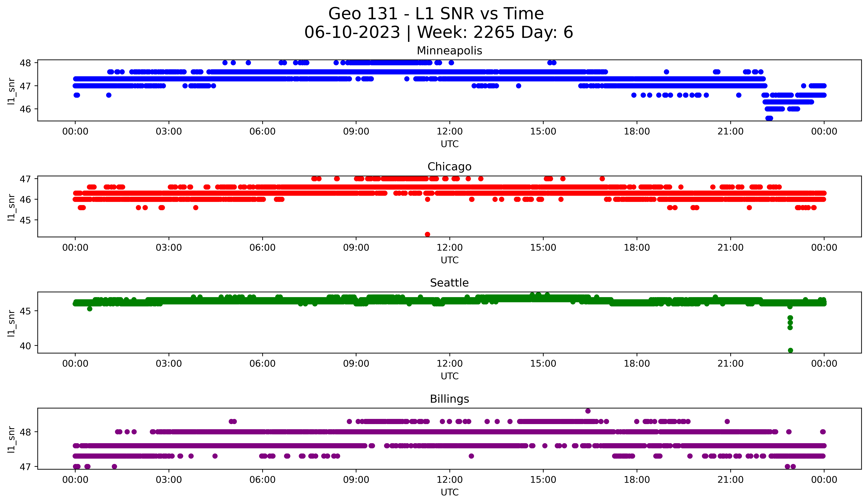This screenshot has height=504, width=868.
Task: Click the 06:00 tick label on Chicago plot
Action: pos(262,248)
